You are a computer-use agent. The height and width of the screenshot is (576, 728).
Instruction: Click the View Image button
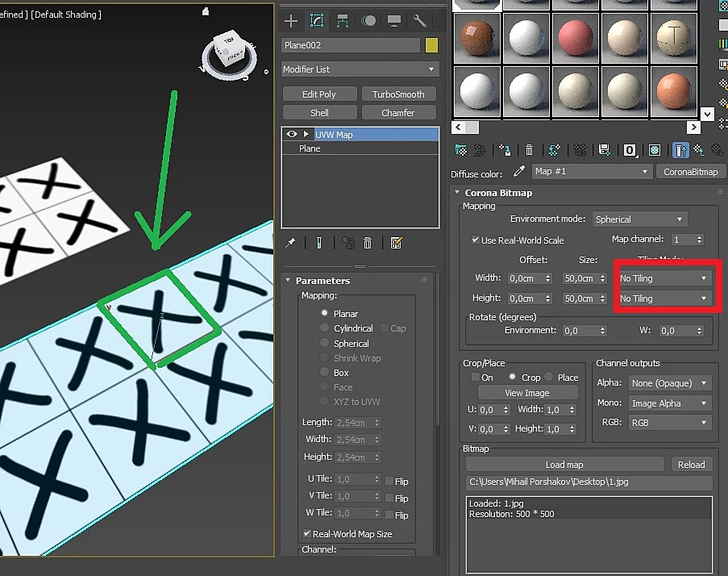(527, 393)
